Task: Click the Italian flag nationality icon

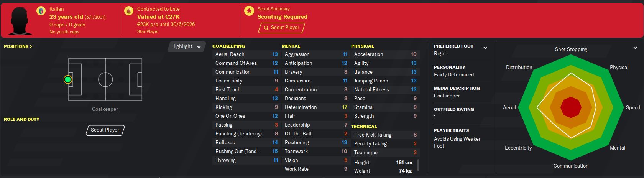Action: point(41,11)
